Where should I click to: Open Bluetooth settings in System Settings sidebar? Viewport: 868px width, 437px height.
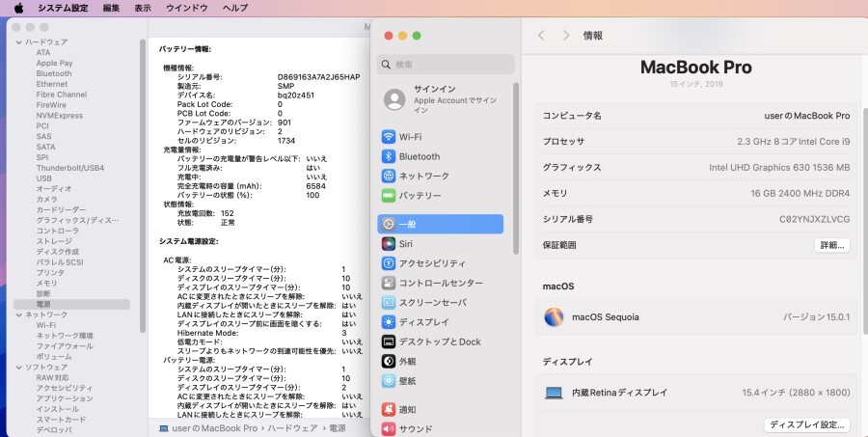(420, 156)
